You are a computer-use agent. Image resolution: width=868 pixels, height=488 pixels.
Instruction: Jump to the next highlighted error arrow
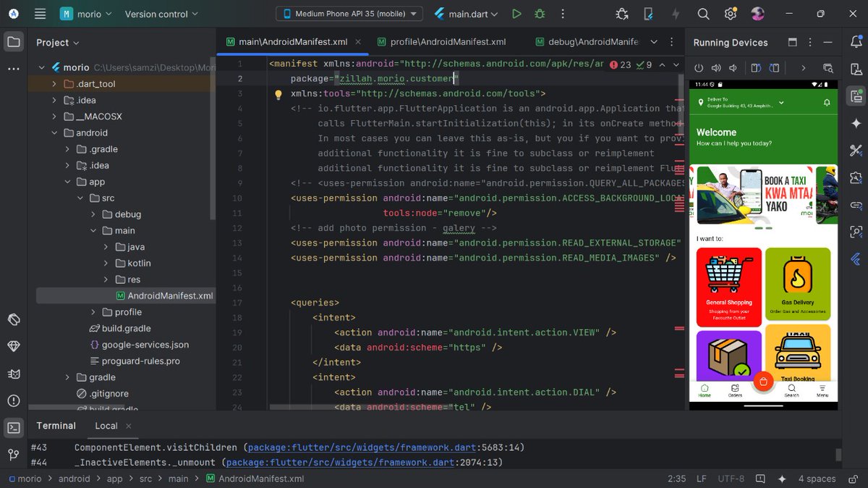(x=676, y=64)
